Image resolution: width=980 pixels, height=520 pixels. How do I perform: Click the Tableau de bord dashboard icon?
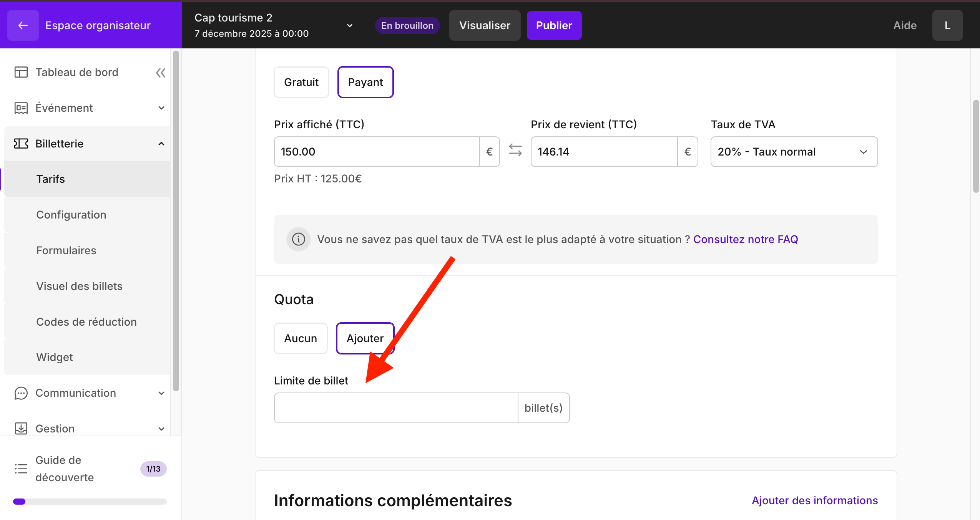(x=21, y=72)
